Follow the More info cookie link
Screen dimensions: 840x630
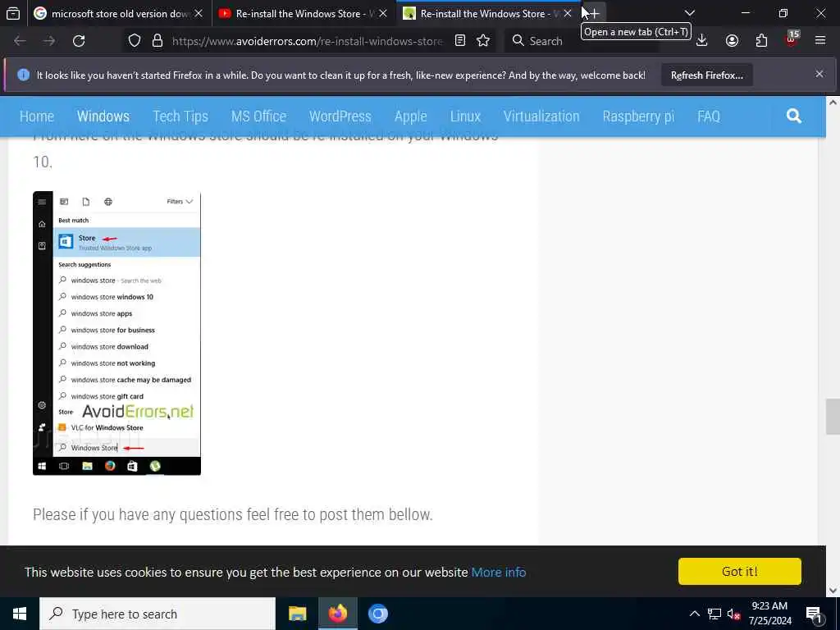click(498, 572)
